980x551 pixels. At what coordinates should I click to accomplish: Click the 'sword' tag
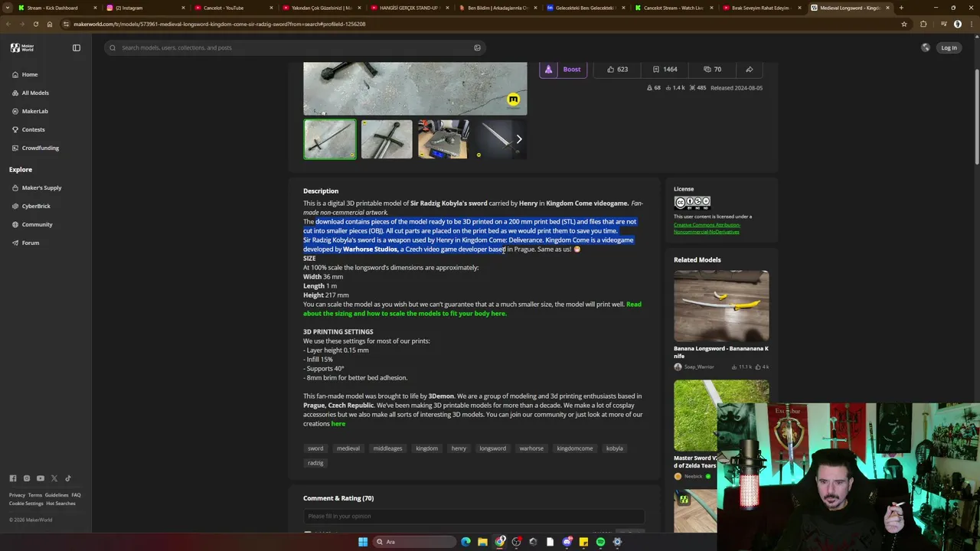[x=315, y=448]
